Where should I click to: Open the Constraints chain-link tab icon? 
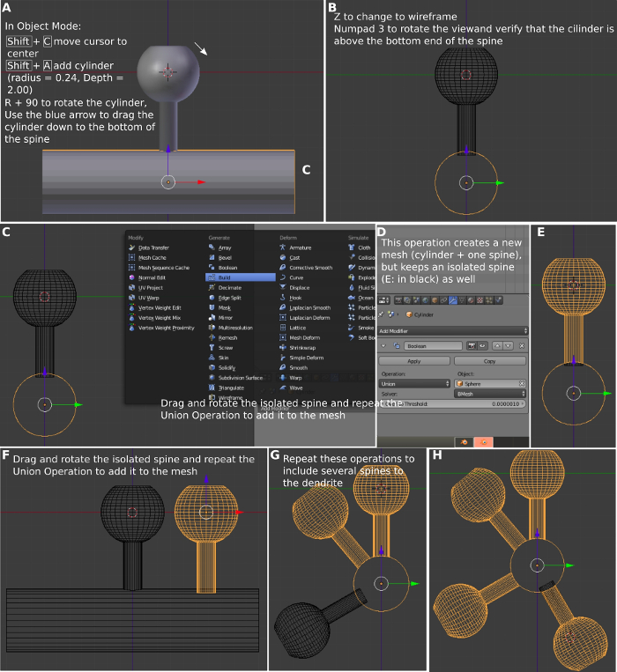click(443, 300)
